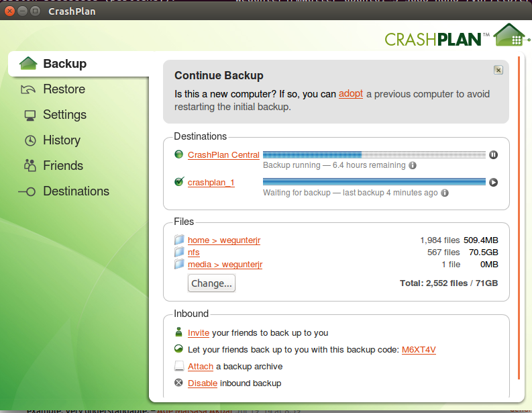
Task: Go to the History section
Action: [x=62, y=140]
